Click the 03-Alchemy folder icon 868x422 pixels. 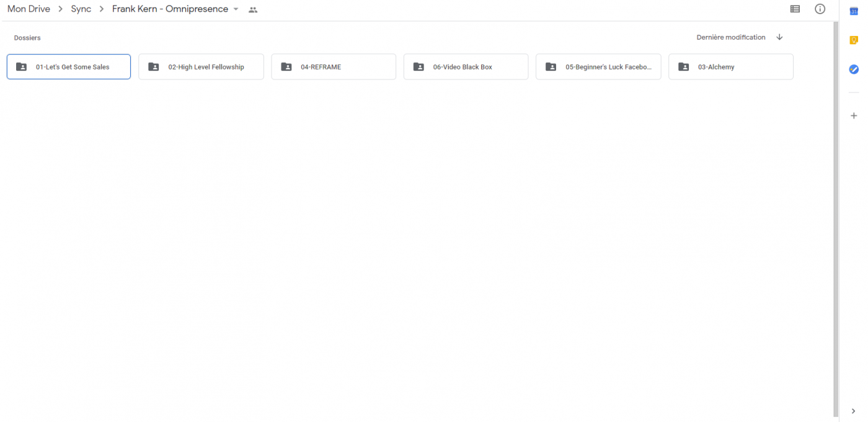683,67
